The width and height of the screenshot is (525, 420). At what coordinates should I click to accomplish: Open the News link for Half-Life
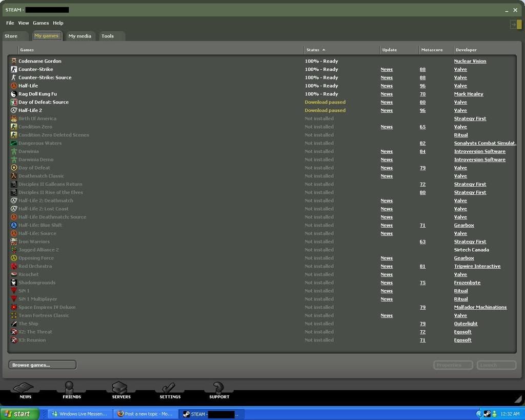click(x=387, y=86)
